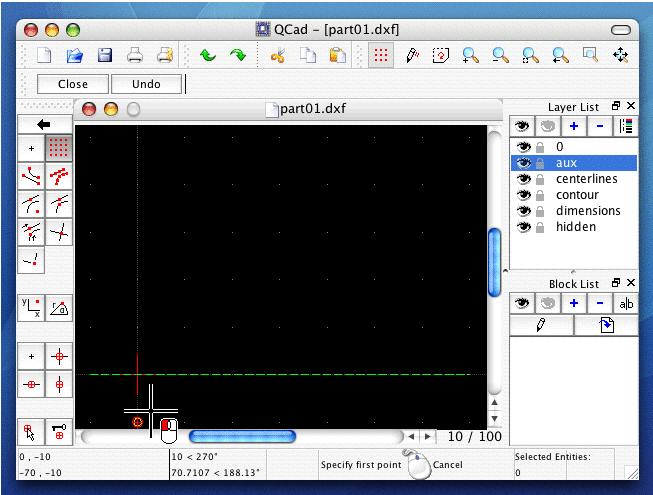
Task: Click the Close button in options bar
Action: pos(73,84)
